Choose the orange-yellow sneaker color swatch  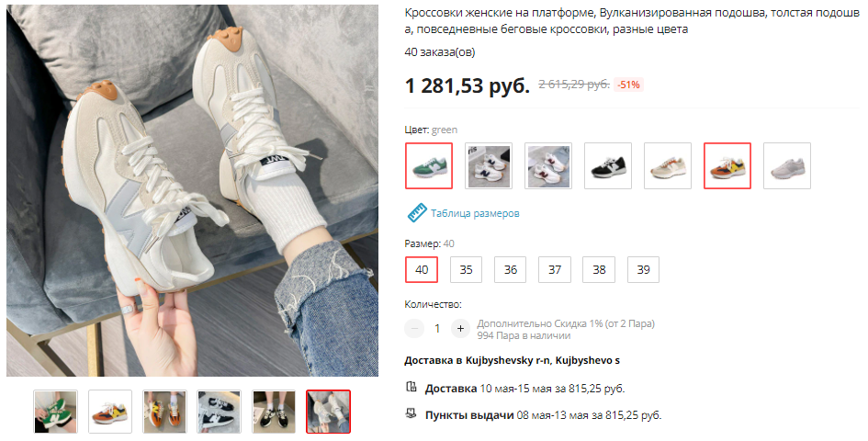pos(727,165)
